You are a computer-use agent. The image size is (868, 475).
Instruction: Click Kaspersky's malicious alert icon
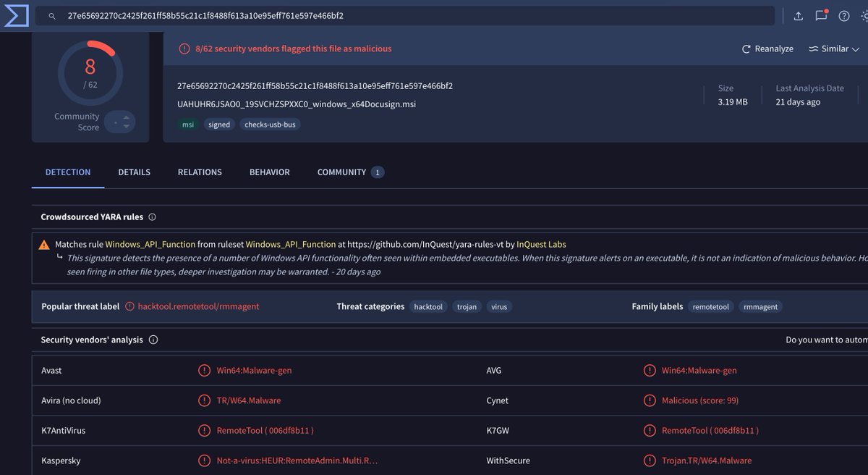click(205, 461)
